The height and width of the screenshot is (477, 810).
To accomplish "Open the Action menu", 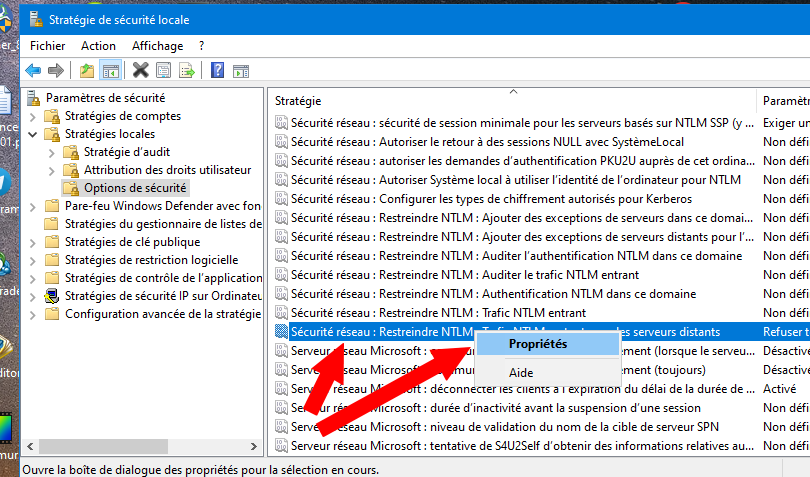I will [98, 46].
